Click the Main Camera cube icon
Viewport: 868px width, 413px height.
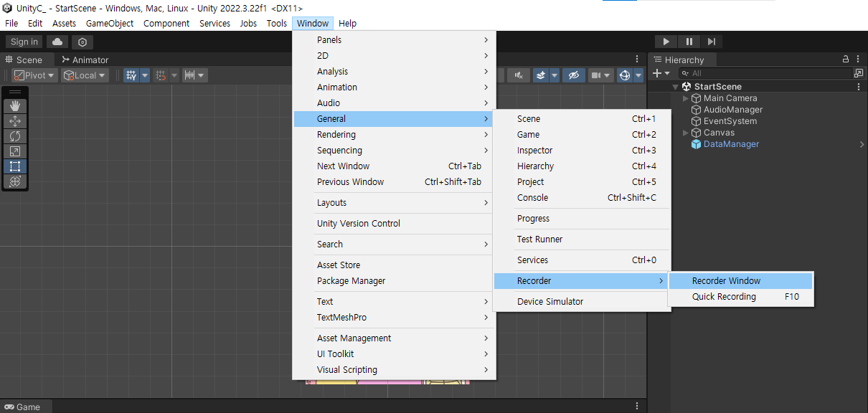pyautogui.click(x=696, y=98)
